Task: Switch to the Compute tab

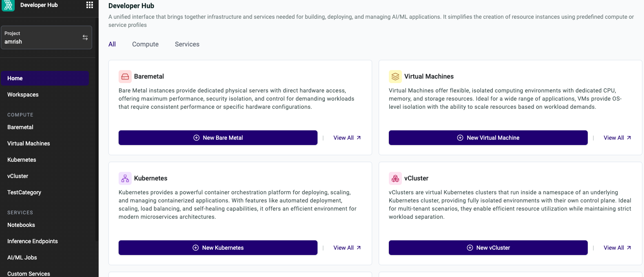Action: 145,44
